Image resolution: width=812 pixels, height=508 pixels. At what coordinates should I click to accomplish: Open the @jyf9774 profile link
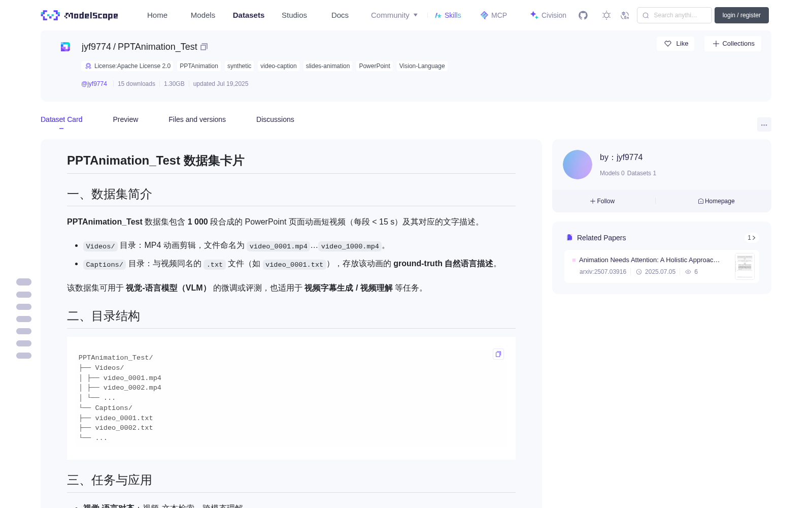coord(94,84)
